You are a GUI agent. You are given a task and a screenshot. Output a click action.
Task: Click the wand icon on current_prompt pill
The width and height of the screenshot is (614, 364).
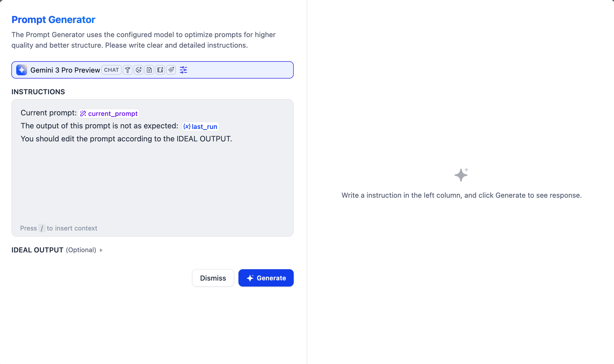(x=83, y=113)
